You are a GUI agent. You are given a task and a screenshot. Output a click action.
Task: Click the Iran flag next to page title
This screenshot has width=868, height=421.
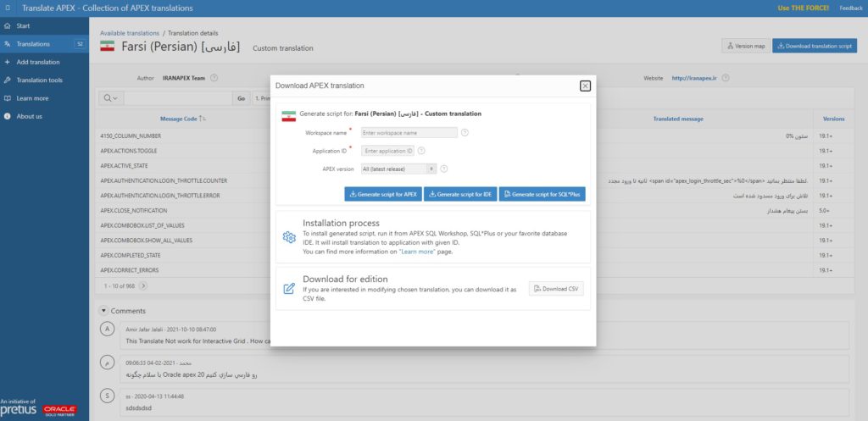coord(108,46)
